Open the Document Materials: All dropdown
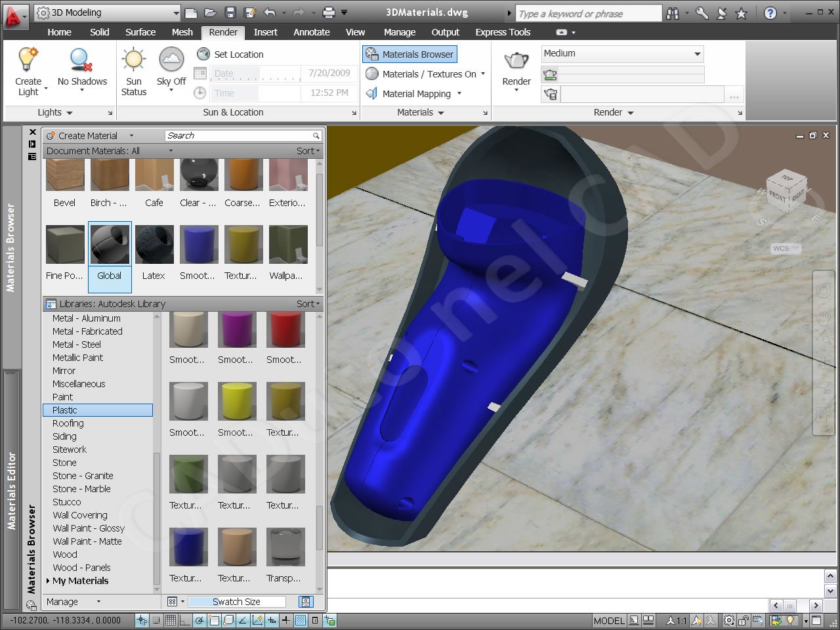The width and height of the screenshot is (840, 630). tap(171, 150)
